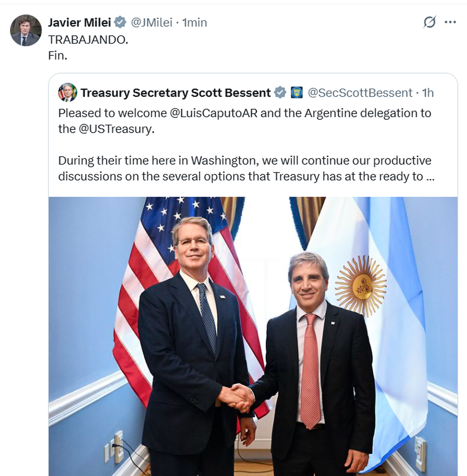Screen dimensions: 467x476
Task: Click the Treasury affiliation badge icon
Action: tap(297, 93)
